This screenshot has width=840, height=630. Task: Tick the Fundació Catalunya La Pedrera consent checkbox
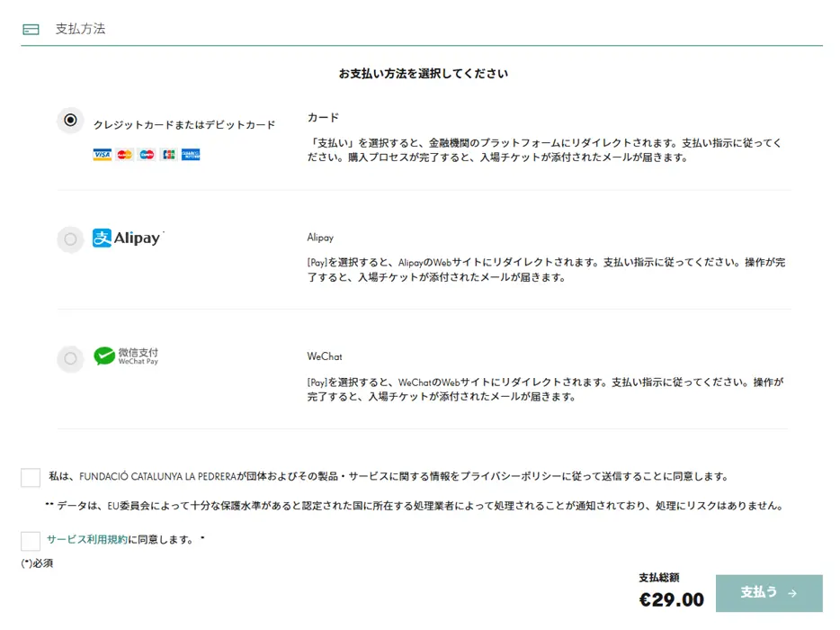pos(31,477)
